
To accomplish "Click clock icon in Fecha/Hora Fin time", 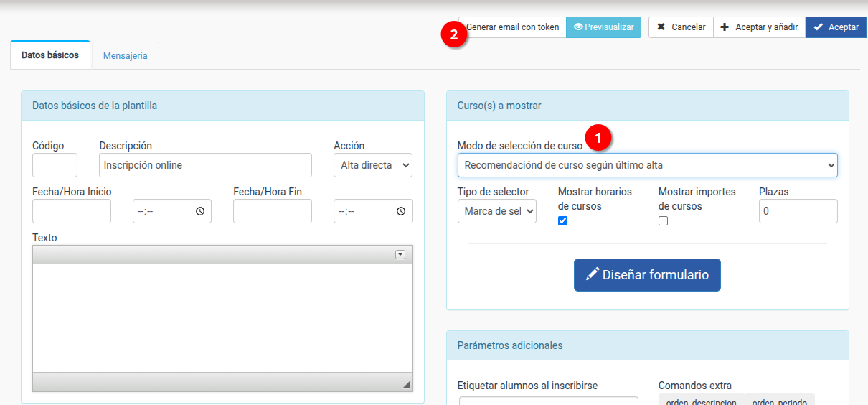I will point(401,211).
